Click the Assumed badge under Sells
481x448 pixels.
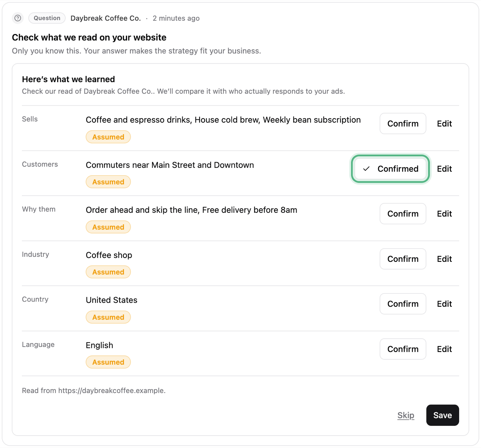tap(108, 137)
